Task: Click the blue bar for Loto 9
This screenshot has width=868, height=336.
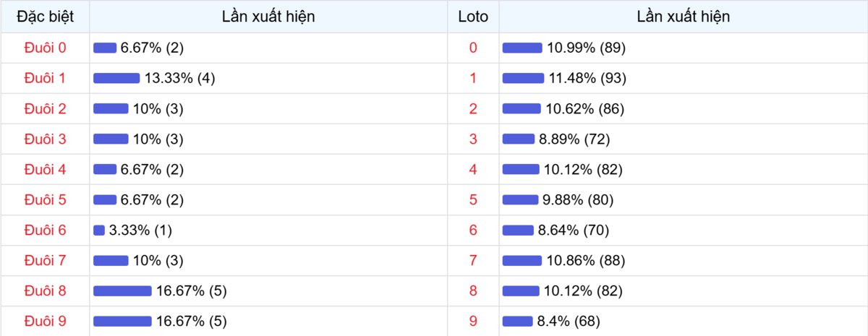Action: [x=517, y=321]
